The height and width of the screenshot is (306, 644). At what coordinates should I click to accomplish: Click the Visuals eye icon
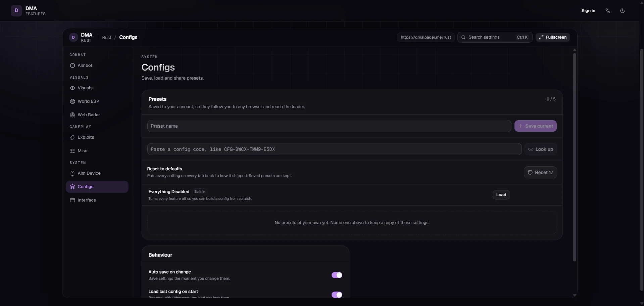coord(72,88)
